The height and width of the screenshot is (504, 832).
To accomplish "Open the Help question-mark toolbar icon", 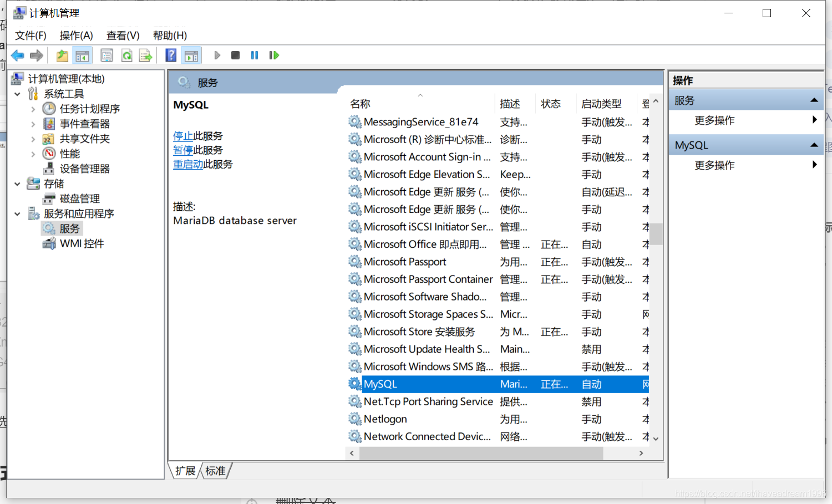I will [x=171, y=55].
